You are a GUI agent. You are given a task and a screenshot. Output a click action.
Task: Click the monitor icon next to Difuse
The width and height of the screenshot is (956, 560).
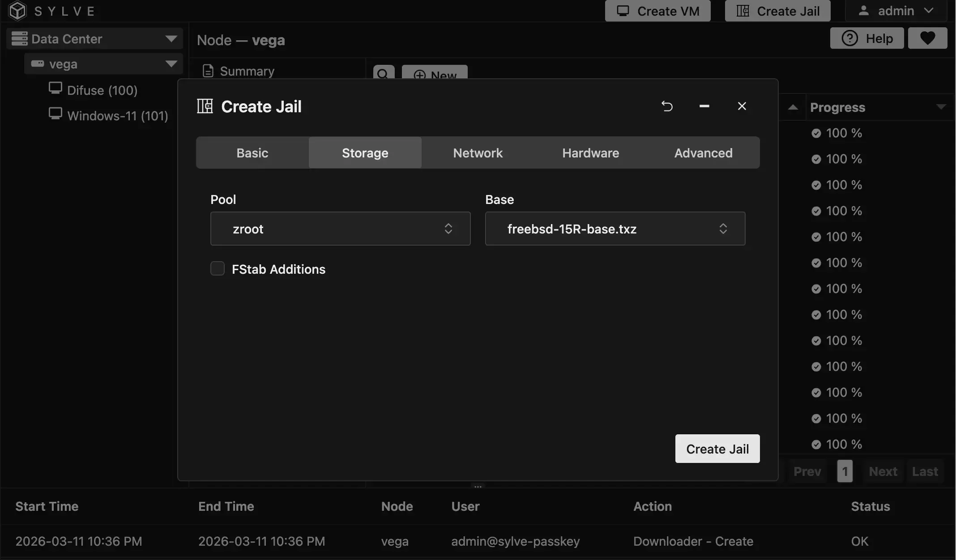(55, 88)
